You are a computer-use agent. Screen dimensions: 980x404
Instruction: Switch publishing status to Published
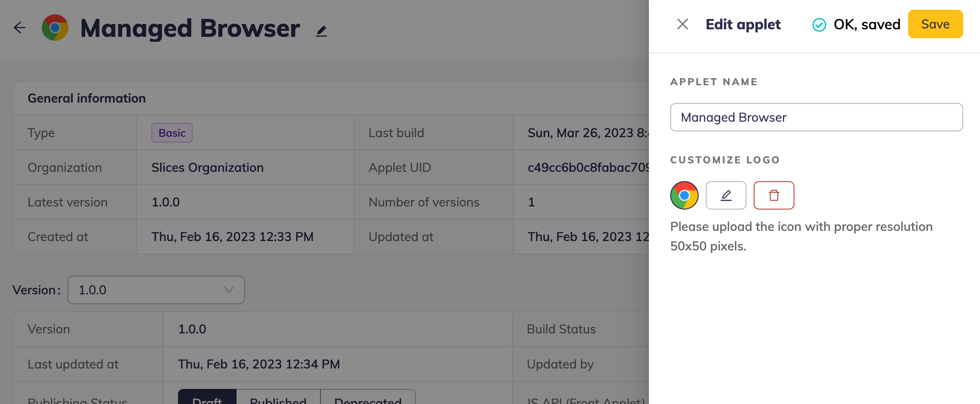278,399
